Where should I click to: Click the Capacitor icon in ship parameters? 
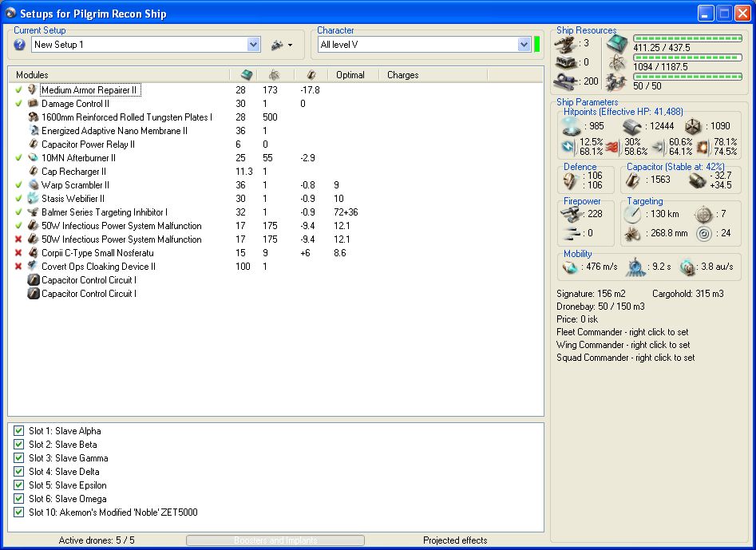click(x=634, y=180)
